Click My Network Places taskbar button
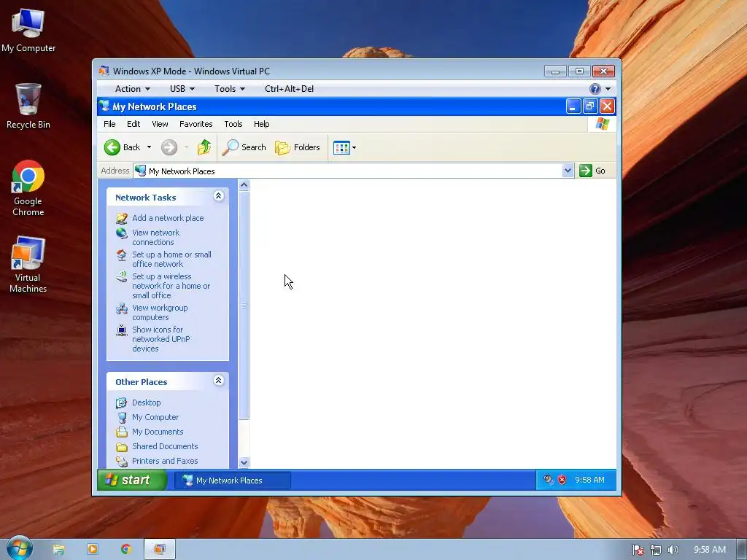747x560 pixels. pyautogui.click(x=233, y=481)
